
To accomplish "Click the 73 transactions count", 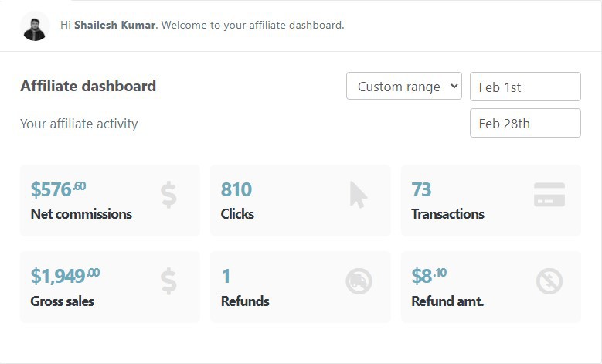I will (x=421, y=189).
